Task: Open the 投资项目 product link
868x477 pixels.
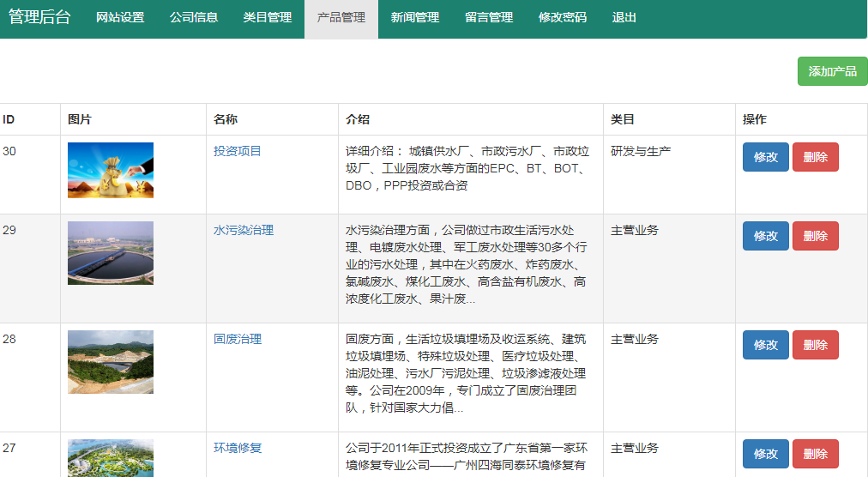Action: [x=237, y=151]
